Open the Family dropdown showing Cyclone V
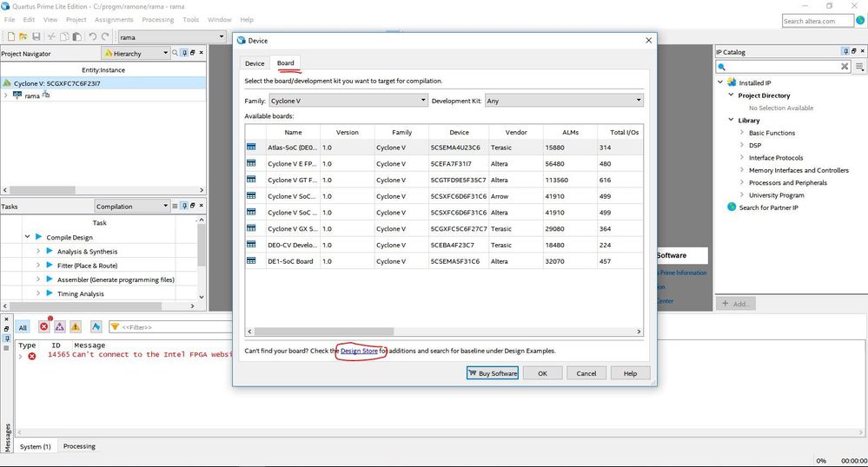 click(x=348, y=101)
